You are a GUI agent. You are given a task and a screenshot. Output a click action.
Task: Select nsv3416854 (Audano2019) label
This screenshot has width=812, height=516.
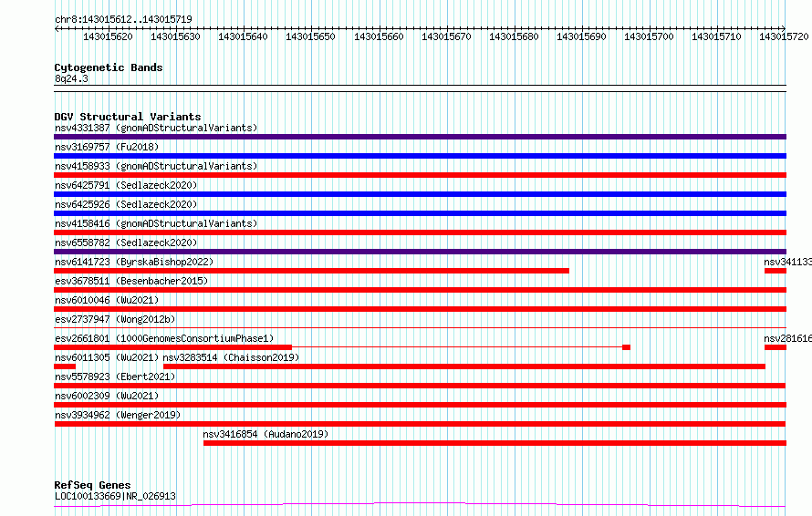pos(265,434)
